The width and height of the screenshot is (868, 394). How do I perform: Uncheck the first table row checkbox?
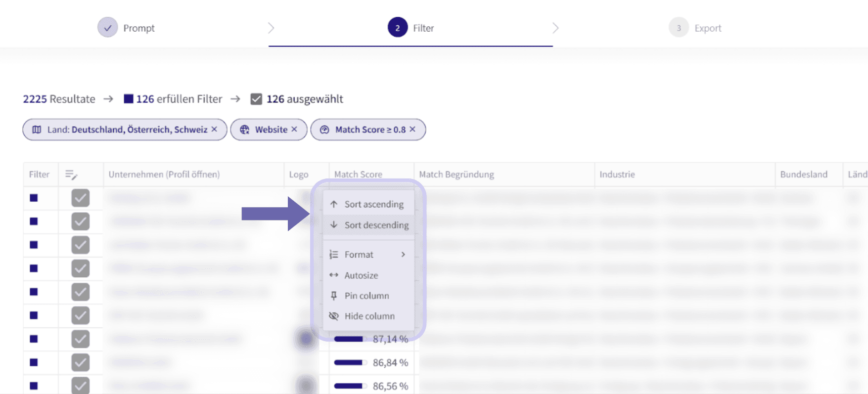point(80,198)
